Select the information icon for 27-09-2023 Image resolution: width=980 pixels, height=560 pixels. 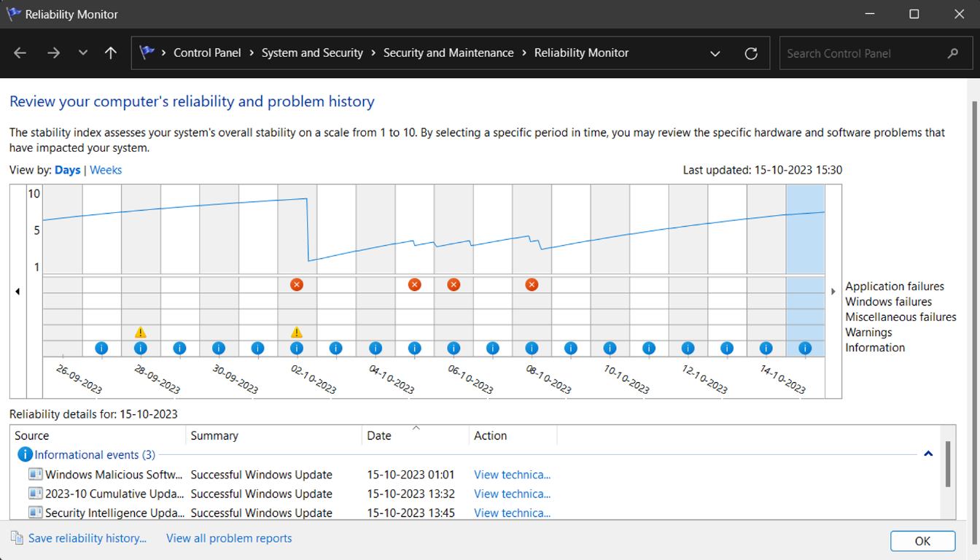pyautogui.click(x=101, y=349)
